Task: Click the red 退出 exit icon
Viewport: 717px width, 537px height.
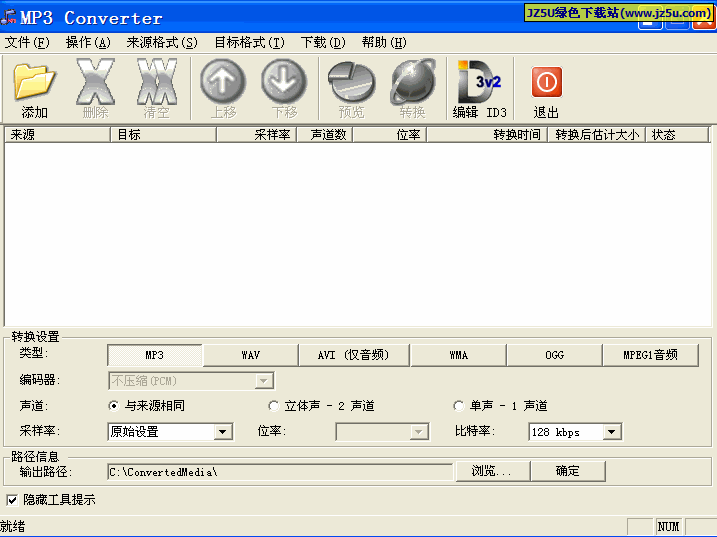Action: (x=546, y=82)
